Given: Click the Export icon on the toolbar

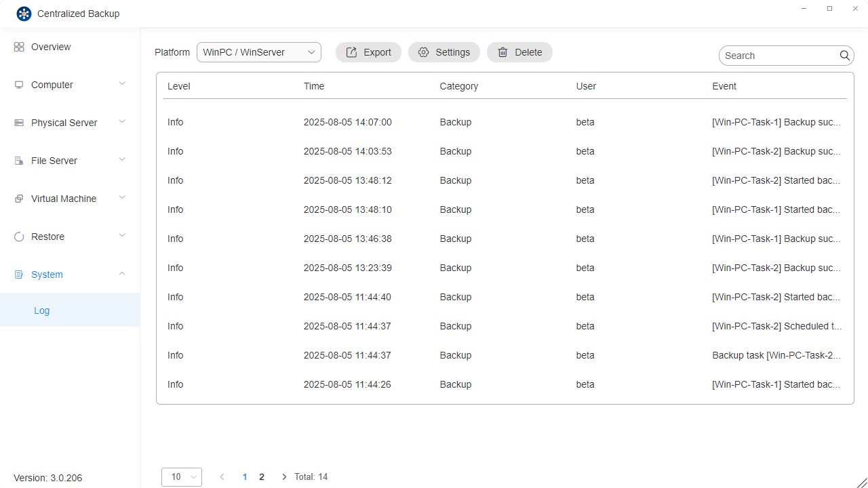Looking at the screenshot, I should (x=352, y=52).
